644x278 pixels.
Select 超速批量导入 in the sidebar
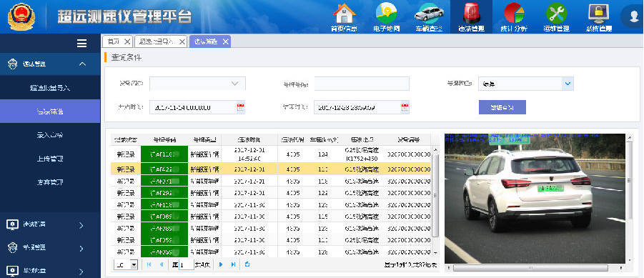pos(50,87)
